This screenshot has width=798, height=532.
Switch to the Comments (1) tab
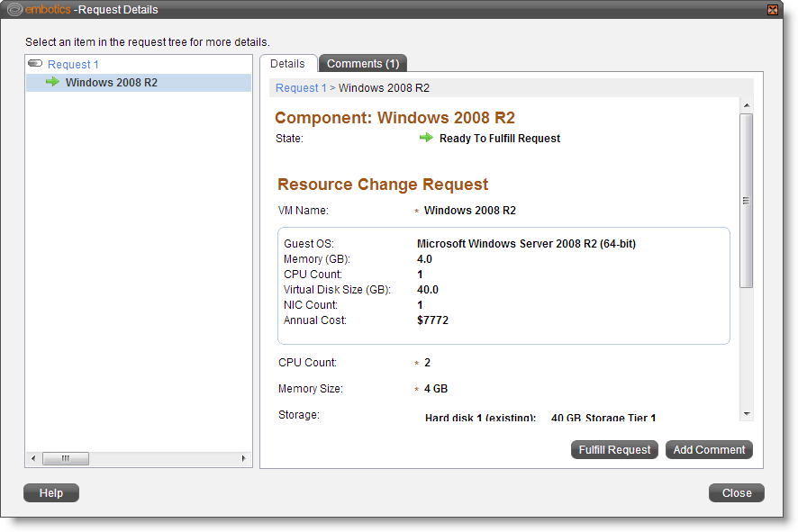pos(362,63)
